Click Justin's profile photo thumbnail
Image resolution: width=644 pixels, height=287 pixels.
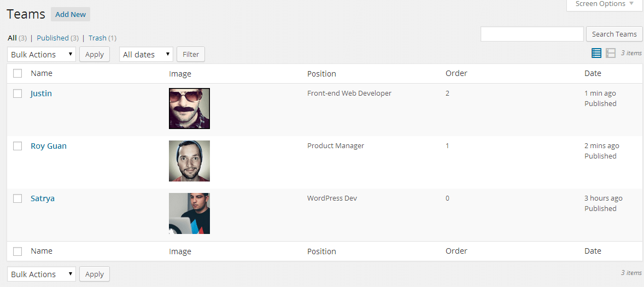[189, 109]
